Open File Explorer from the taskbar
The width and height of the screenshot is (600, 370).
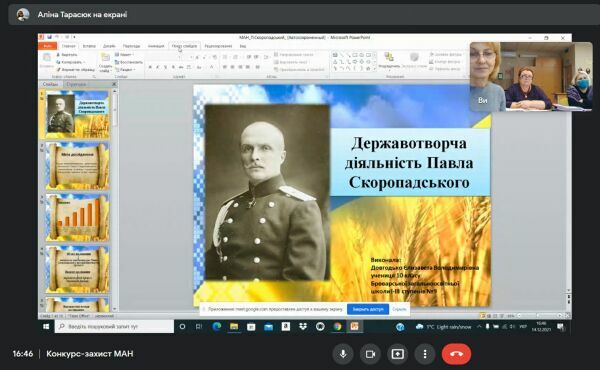[234, 326]
